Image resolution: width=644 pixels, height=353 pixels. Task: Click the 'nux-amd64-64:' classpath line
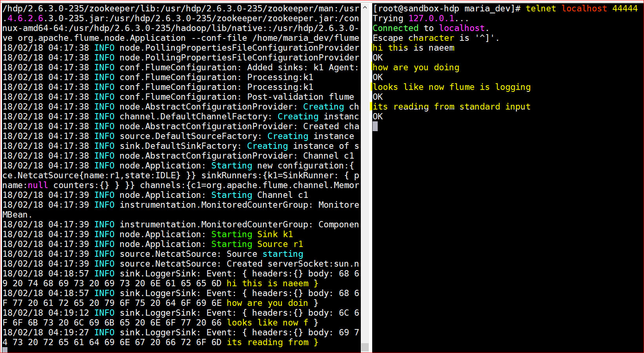click(x=181, y=28)
